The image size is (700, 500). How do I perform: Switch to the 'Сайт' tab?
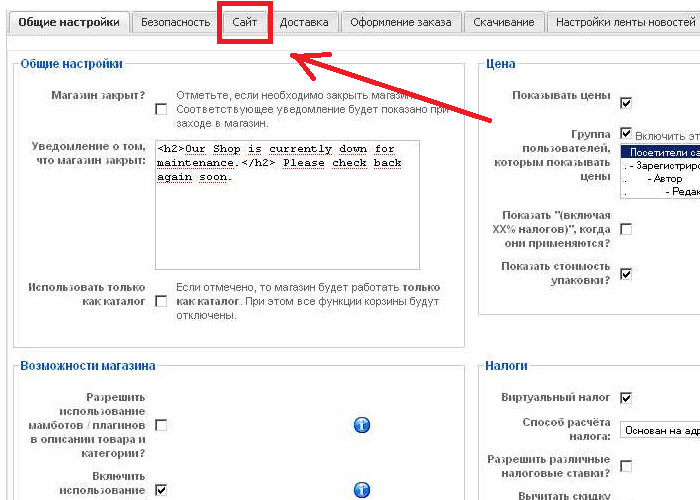pyautogui.click(x=245, y=21)
